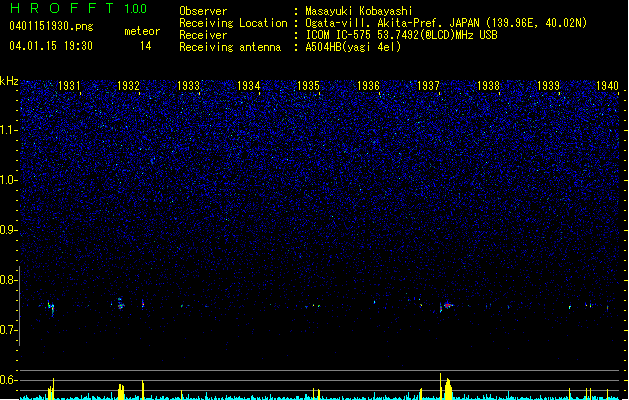
Task: Click the 1935 time axis label
Action: (x=308, y=86)
